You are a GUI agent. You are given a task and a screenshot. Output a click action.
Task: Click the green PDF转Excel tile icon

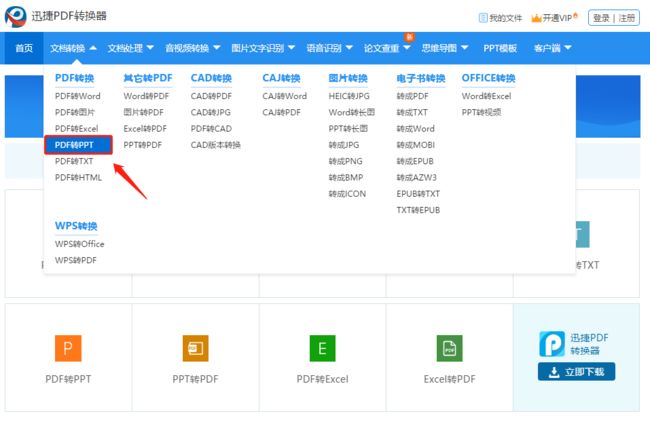[x=322, y=348]
